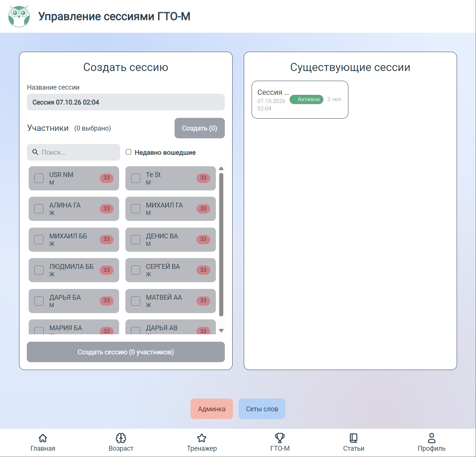Select the Te St participant checkbox
476x457 pixels.
click(136, 178)
